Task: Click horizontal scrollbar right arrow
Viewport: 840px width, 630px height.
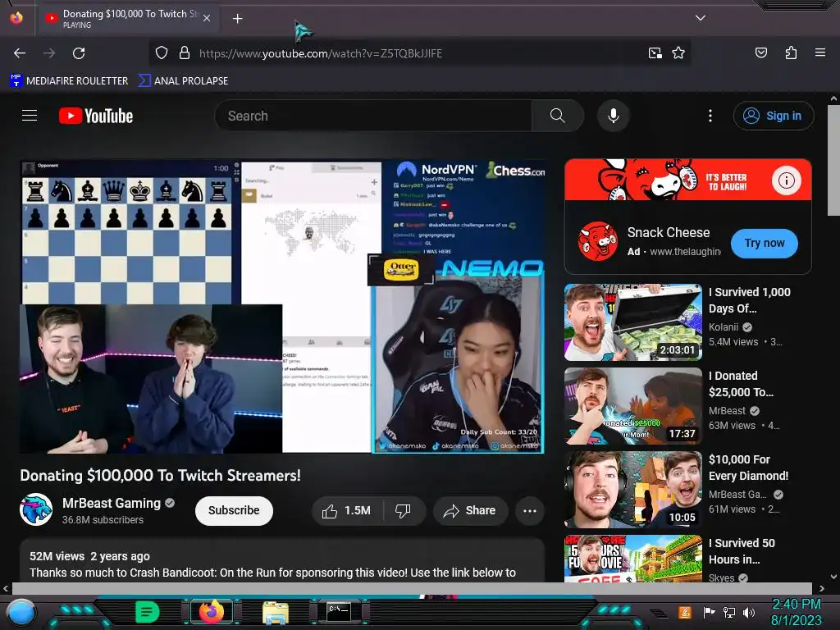Action: tap(822, 588)
